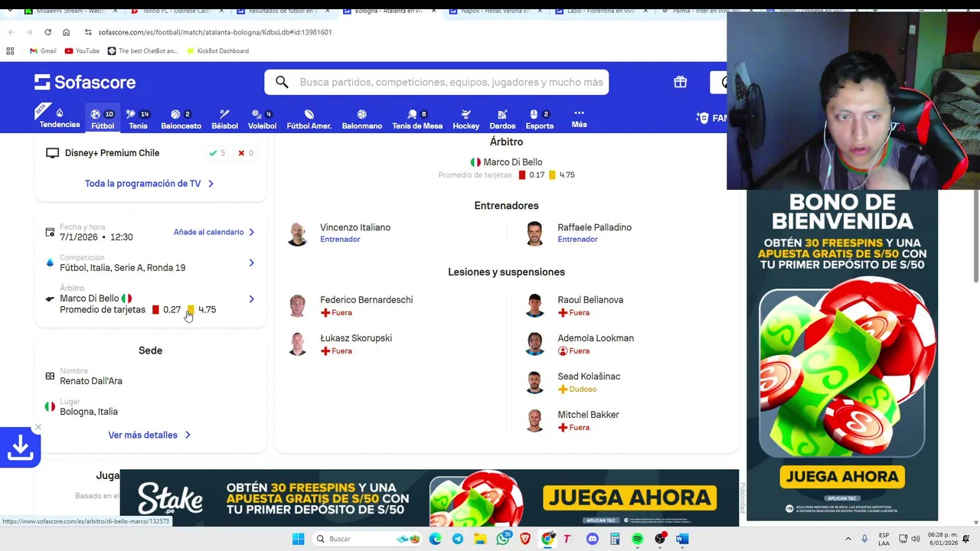980x551 pixels.
Task: Open the Spotify taskbar icon
Action: point(637,539)
